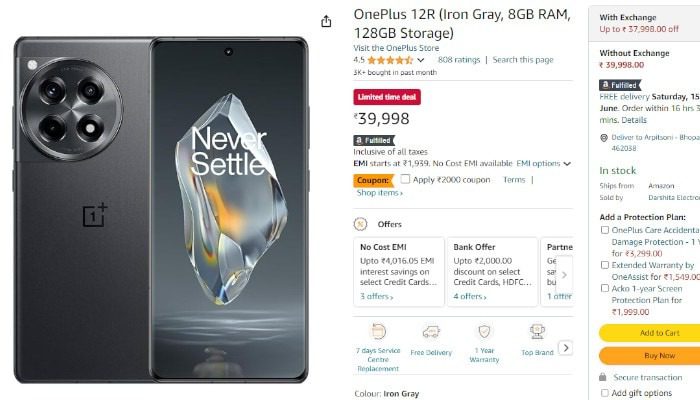Click the Offers percent badge icon
Screen dimensions: 700x400
pos(361,224)
